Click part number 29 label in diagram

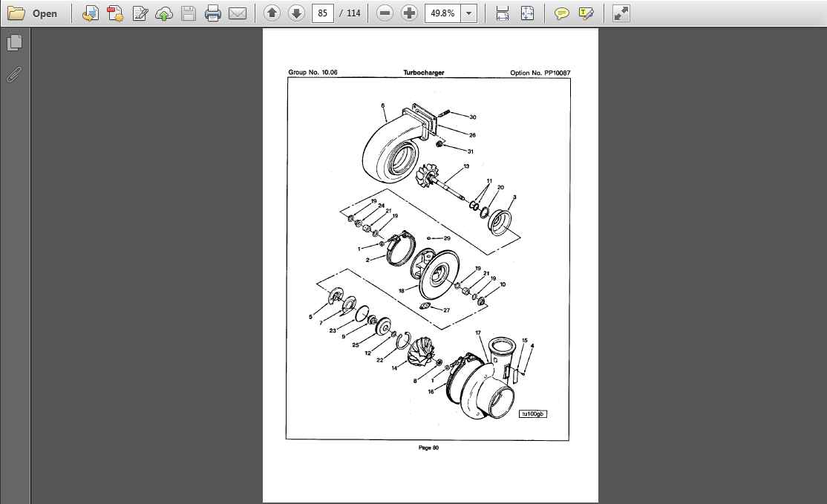click(x=447, y=238)
